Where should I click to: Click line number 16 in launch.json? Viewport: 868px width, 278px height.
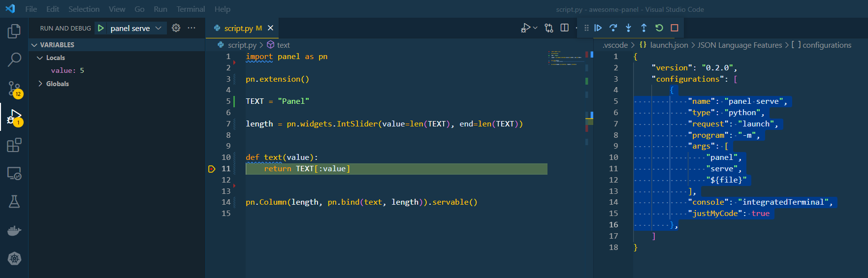[x=613, y=224]
